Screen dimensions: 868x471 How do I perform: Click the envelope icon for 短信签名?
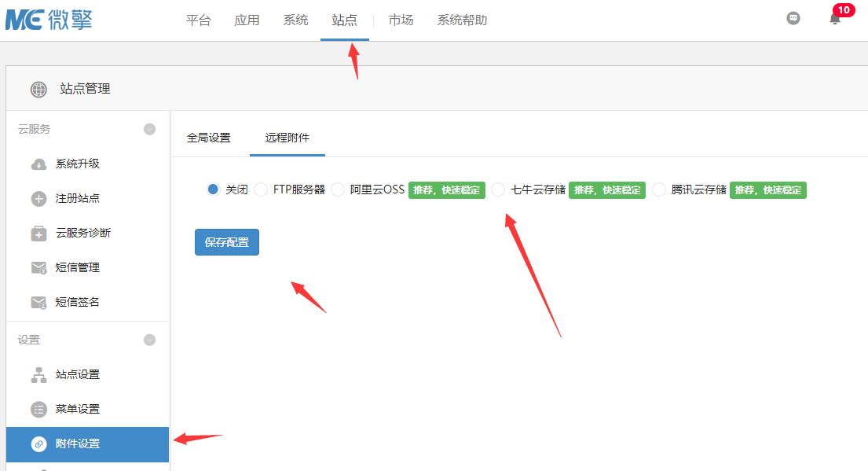tap(38, 303)
